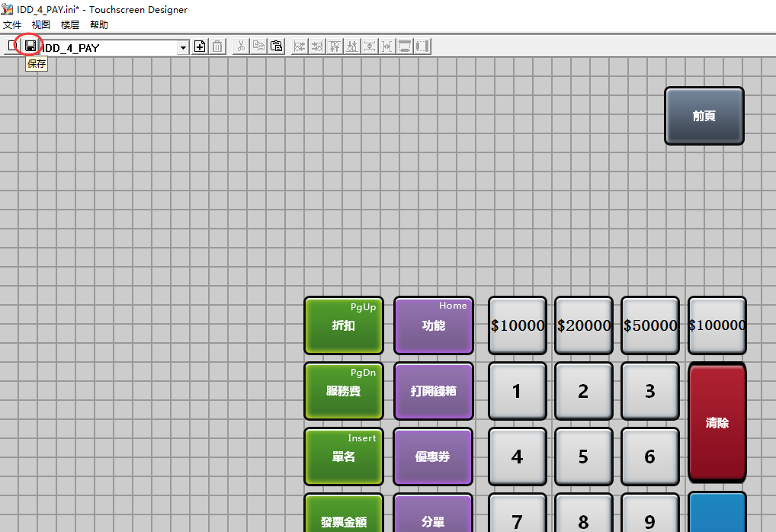This screenshot has height=532, width=776.
Task: Select the purple 分單 button
Action: point(434,513)
